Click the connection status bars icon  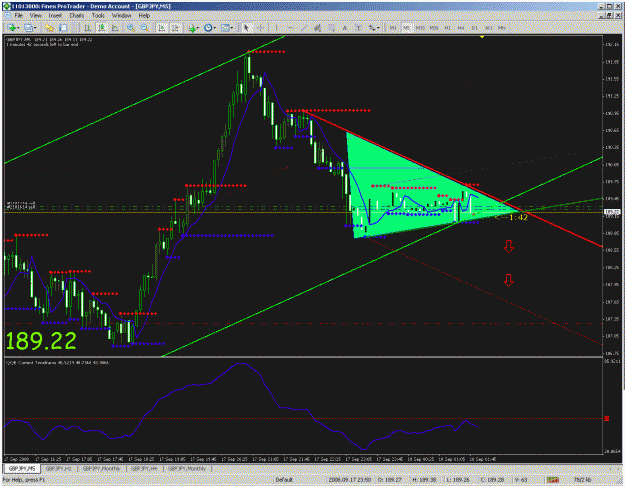coord(552,480)
